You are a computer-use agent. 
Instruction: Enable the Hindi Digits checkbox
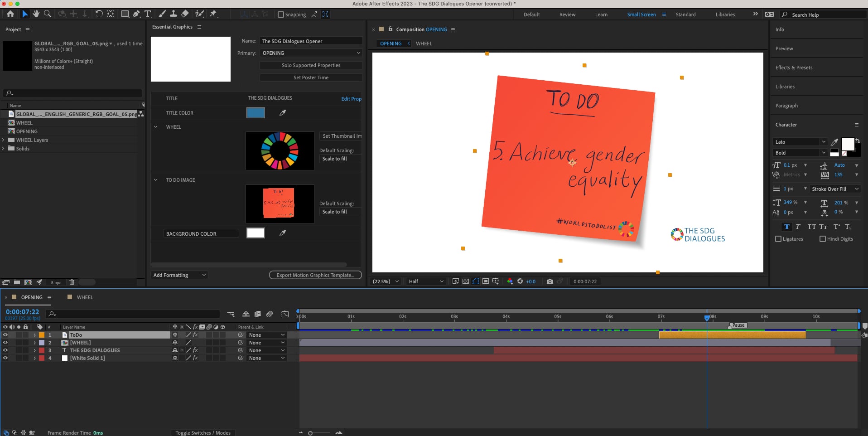823,239
